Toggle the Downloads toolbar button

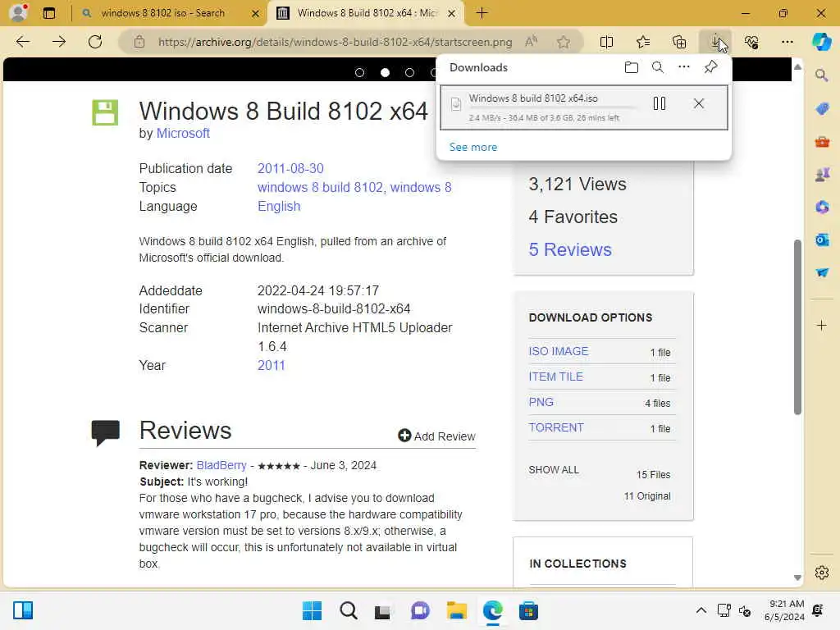pos(715,42)
